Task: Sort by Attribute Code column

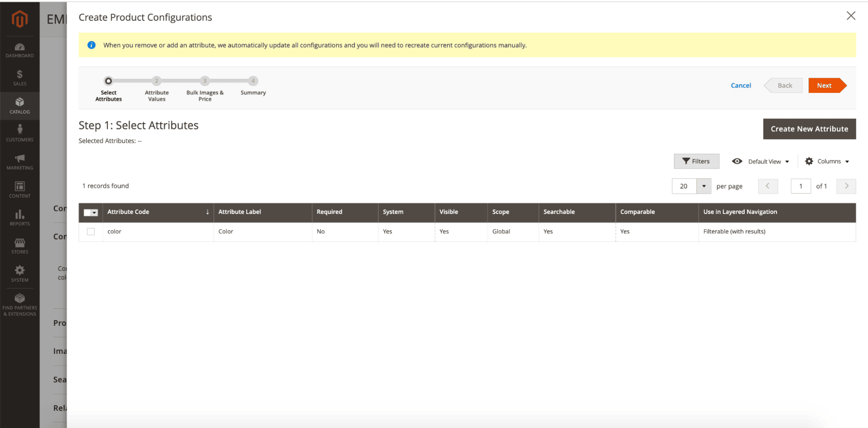Action: [158, 212]
